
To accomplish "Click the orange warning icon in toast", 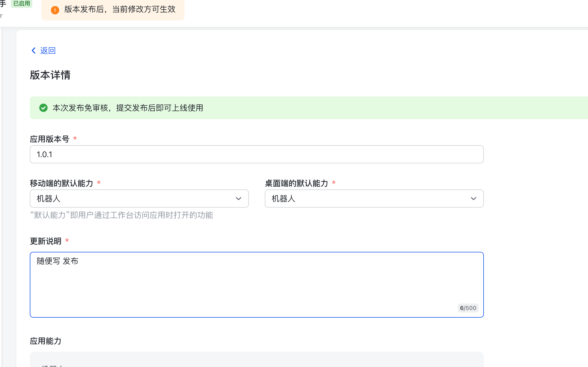I will (55, 10).
